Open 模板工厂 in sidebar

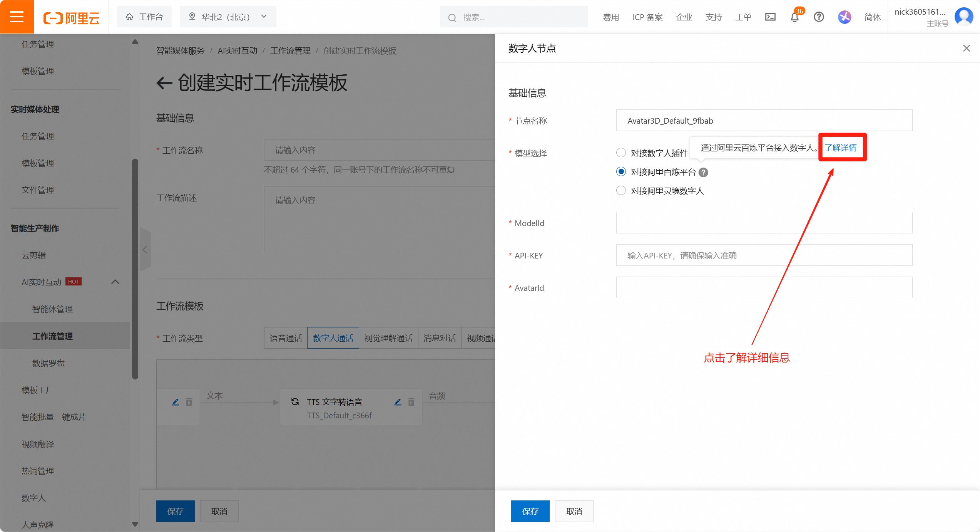[38, 390]
